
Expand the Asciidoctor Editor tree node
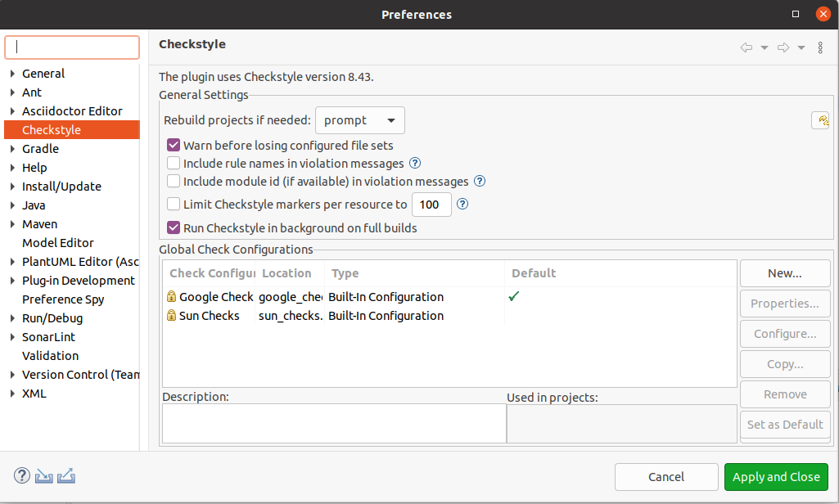tap(12, 111)
